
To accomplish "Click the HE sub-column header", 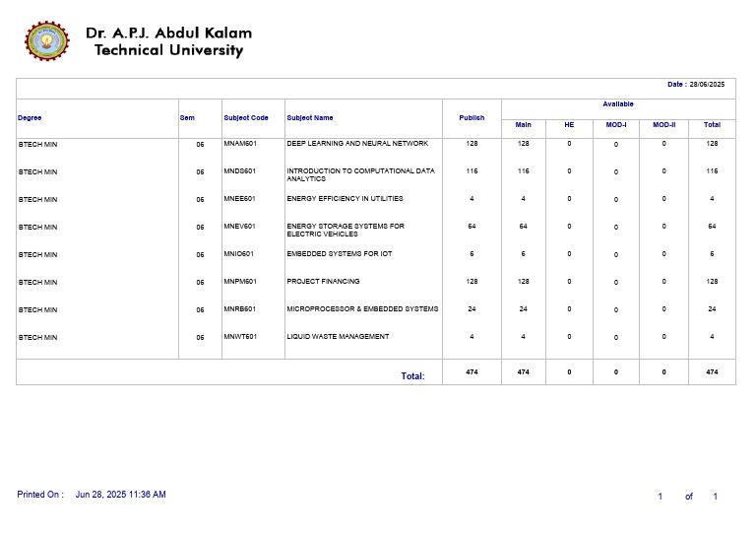I will pos(569,125).
